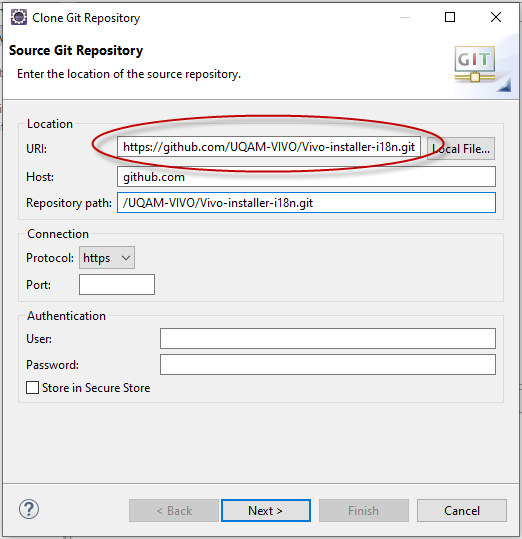
Task: Click the help question mark icon
Action: pos(29,509)
